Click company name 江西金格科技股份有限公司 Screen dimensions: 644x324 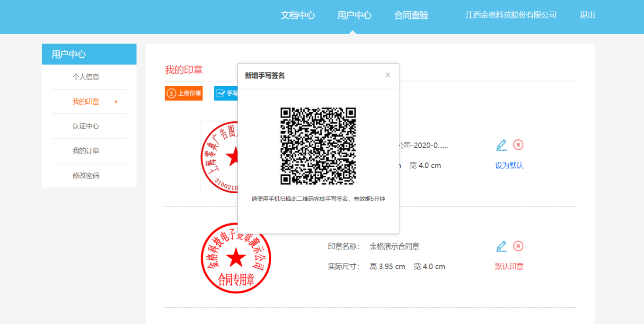click(x=511, y=15)
